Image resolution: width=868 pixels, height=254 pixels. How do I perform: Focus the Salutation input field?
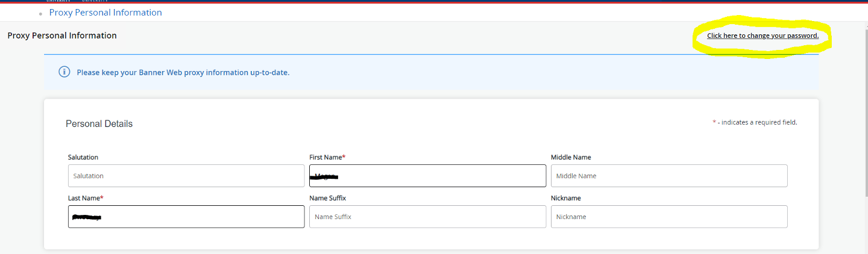[186, 176]
